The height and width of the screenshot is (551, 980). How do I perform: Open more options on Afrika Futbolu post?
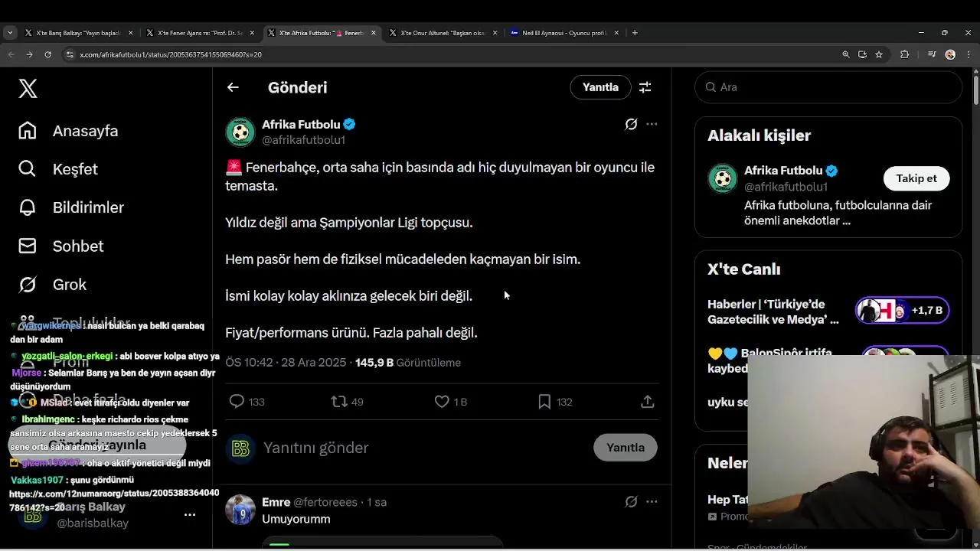[652, 124]
